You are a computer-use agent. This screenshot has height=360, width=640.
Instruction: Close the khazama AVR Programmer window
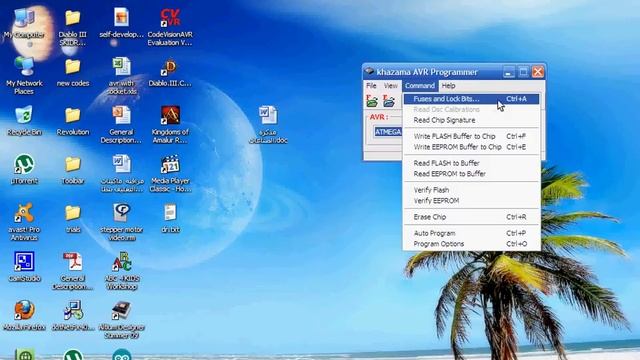(538, 72)
